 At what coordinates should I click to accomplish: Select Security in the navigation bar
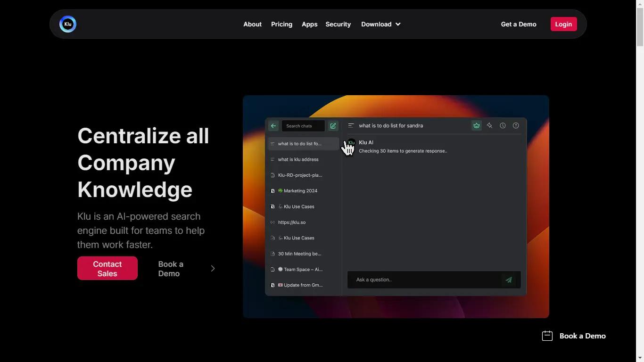(338, 24)
